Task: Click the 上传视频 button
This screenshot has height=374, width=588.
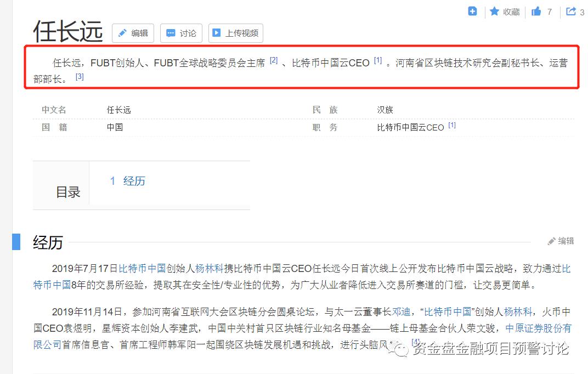Action: 235,33
